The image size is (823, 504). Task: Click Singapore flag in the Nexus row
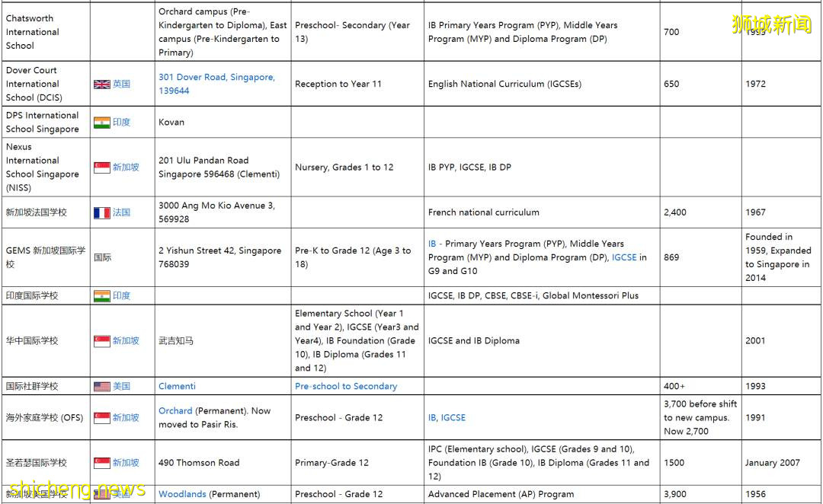coord(101,167)
